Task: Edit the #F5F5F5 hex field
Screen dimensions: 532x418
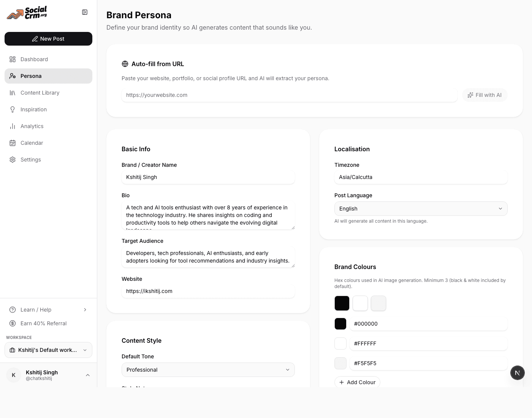Action: [x=429, y=363]
